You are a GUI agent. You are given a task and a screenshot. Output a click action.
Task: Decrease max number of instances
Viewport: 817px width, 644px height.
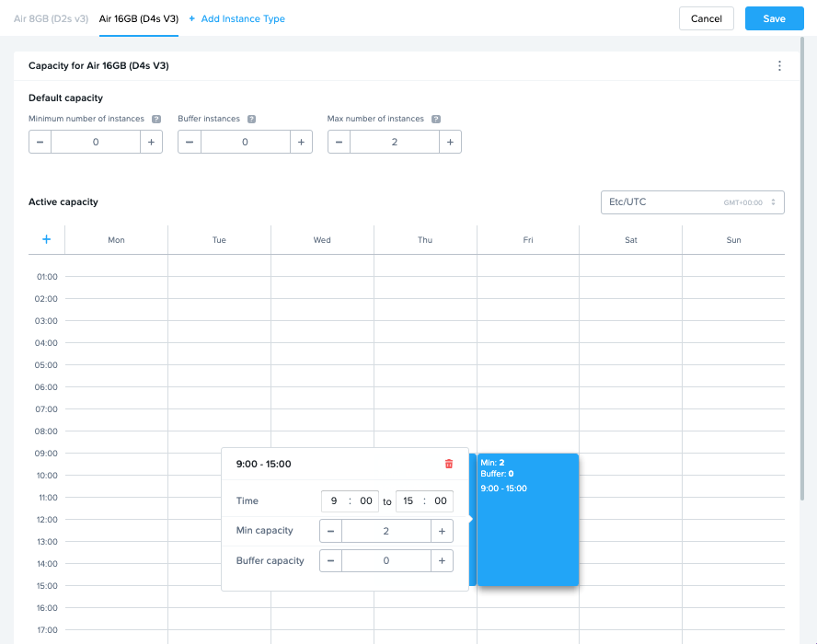(339, 142)
